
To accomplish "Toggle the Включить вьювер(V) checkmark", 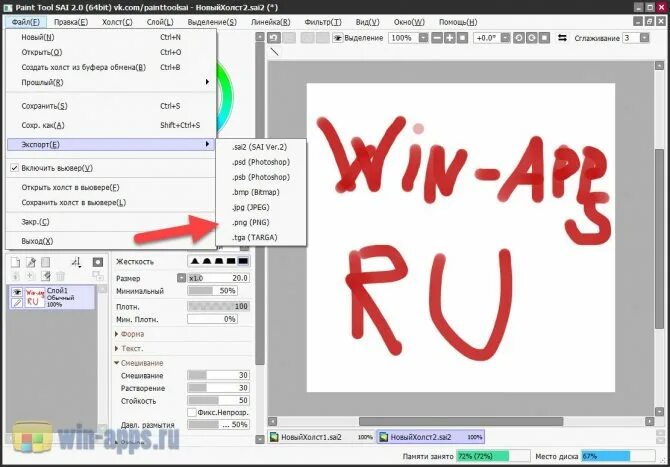I will [15, 168].
